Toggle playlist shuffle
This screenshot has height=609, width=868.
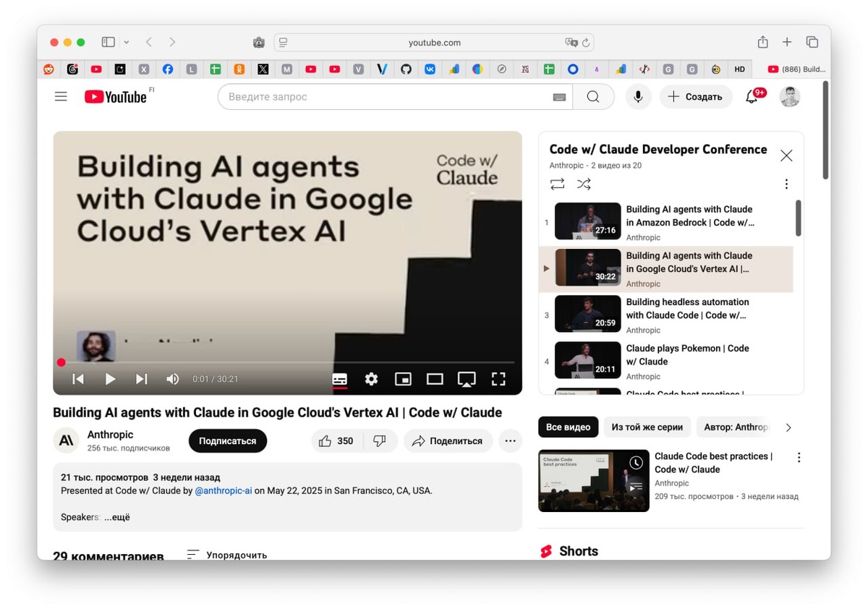click(x=584, y=184)
